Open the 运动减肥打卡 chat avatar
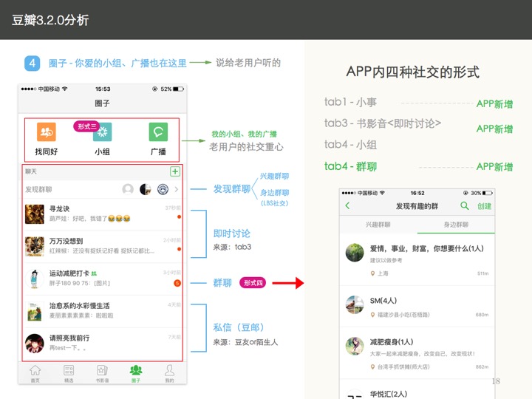This screenshot has height=399, width=532. (x=35, y=279)
